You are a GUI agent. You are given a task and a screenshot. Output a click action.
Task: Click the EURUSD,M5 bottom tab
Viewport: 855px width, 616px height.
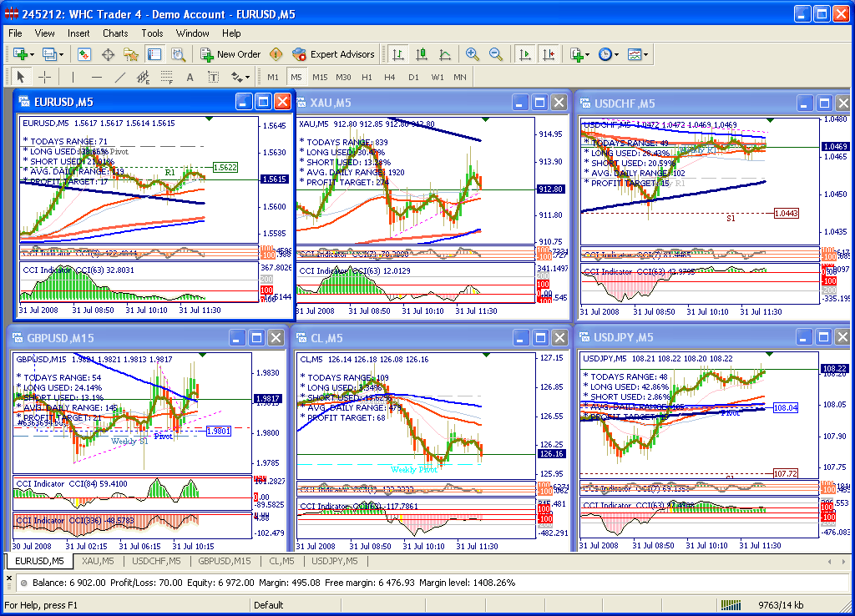click(x=39, y=561)
